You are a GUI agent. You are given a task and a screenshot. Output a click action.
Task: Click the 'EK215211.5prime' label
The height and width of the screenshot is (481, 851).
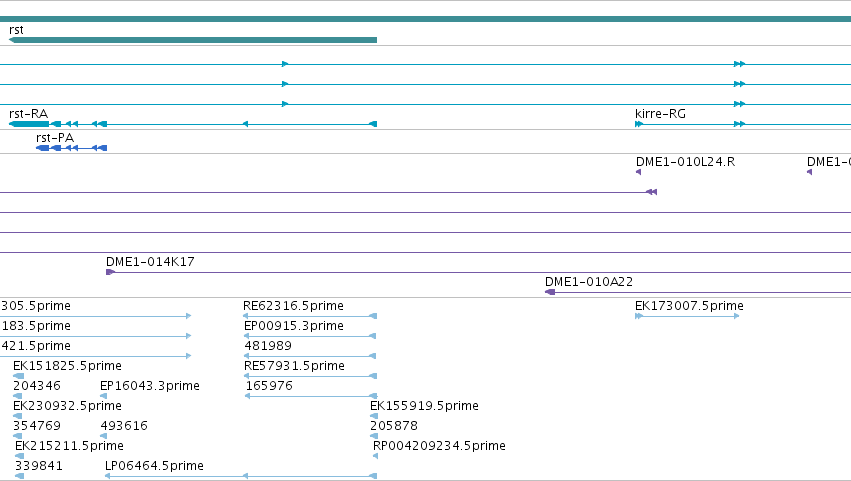tap(69, 446)
